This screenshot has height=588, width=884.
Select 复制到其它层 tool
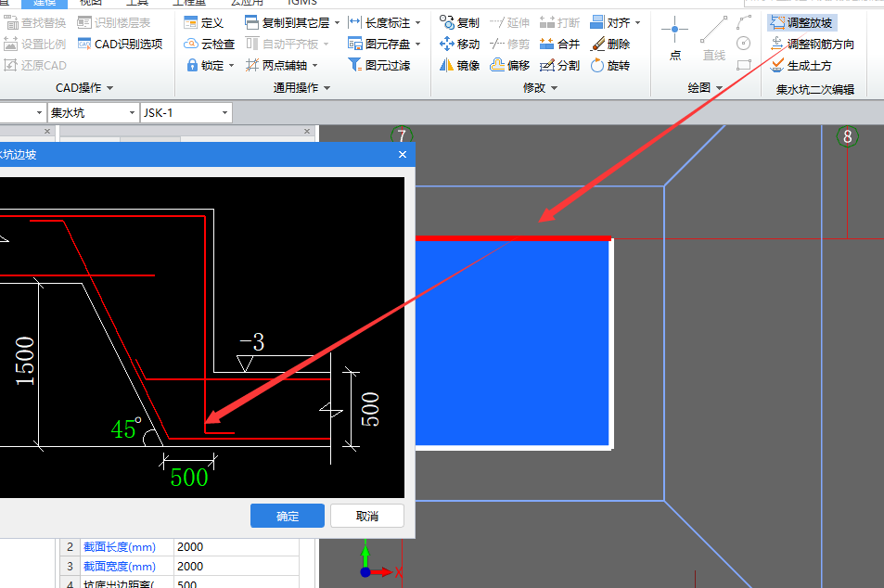(288, 22)
